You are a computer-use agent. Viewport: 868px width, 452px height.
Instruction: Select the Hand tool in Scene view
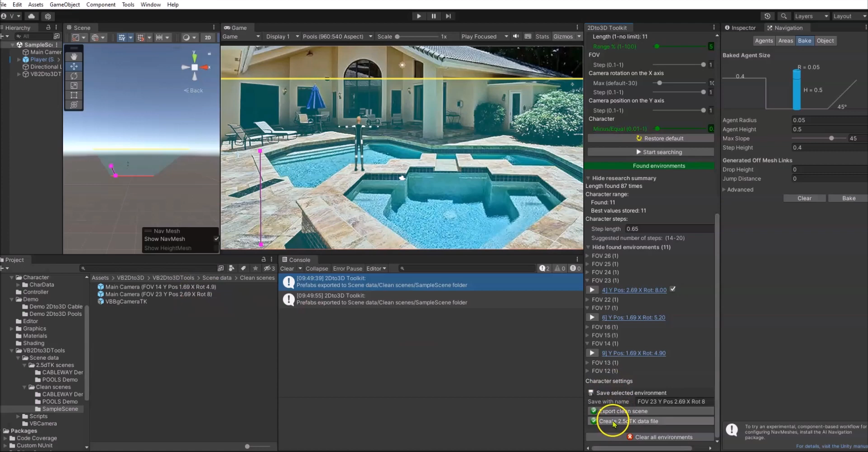[x=74, y=57]
